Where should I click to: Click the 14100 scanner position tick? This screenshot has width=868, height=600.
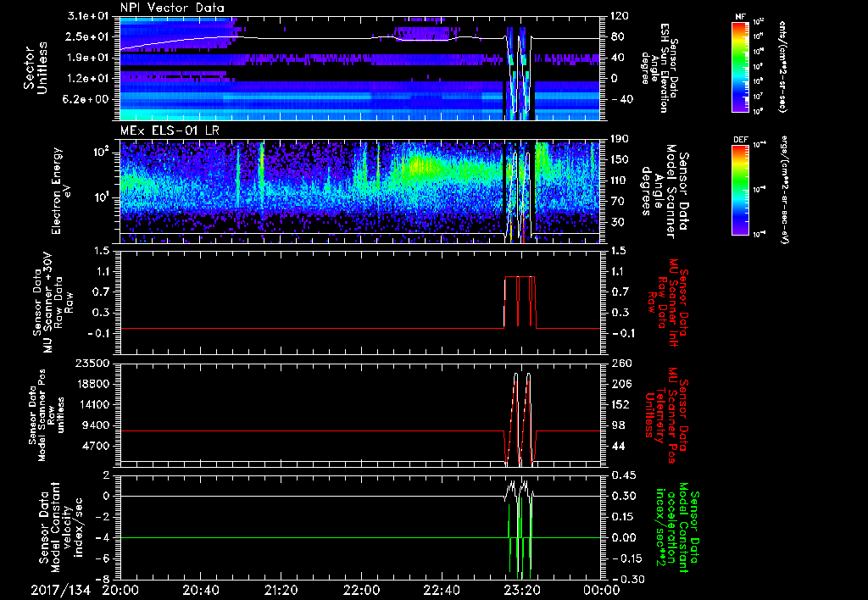94,404
